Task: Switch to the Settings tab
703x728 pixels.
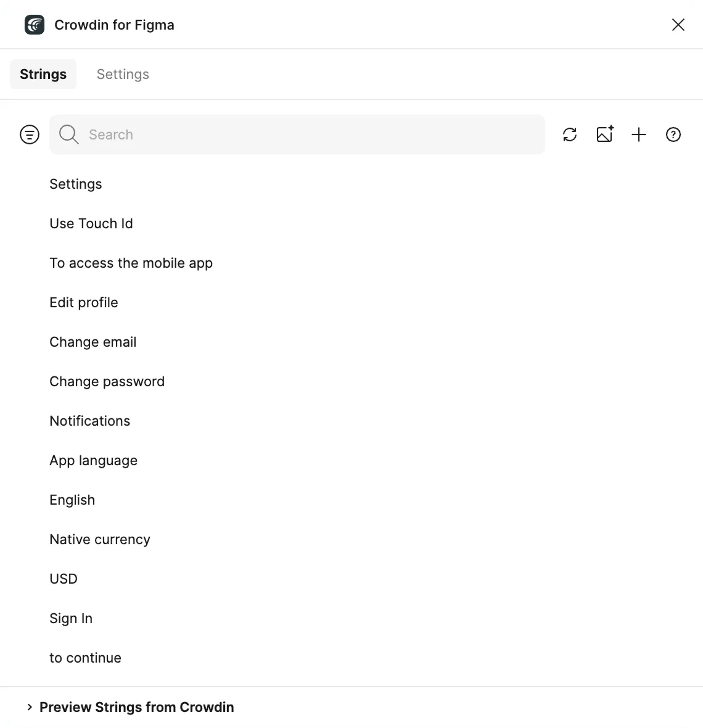Action: pyautogui.click(x=122, y=74)
